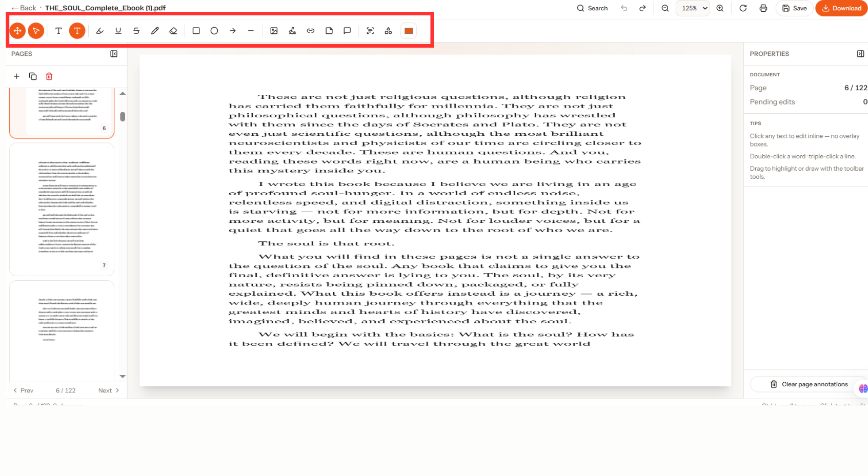This screenshot has height=476, width=868.
Task: Select the plain Add Text tool
Action: [x=58, y=31]
